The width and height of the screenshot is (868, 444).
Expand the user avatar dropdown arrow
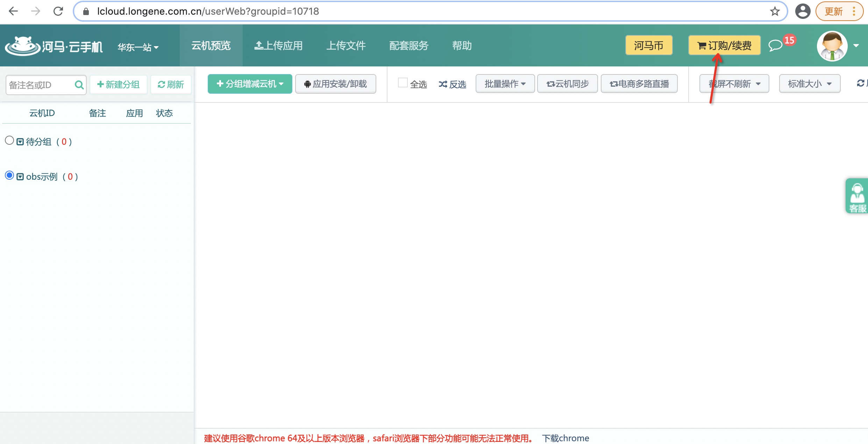(x=856, y=46)
